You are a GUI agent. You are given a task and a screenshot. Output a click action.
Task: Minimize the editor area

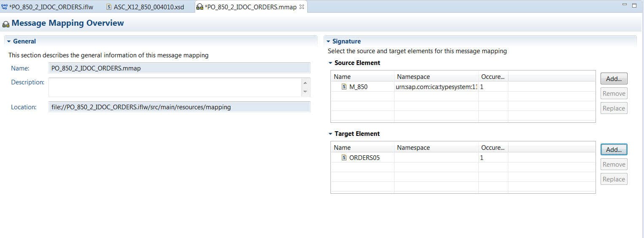click(624, 5)
